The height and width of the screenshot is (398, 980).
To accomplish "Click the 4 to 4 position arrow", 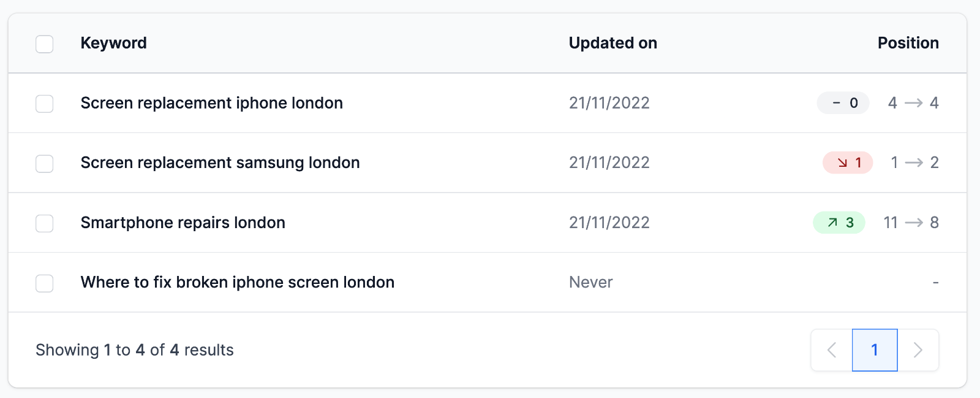I will pos(914,103).
